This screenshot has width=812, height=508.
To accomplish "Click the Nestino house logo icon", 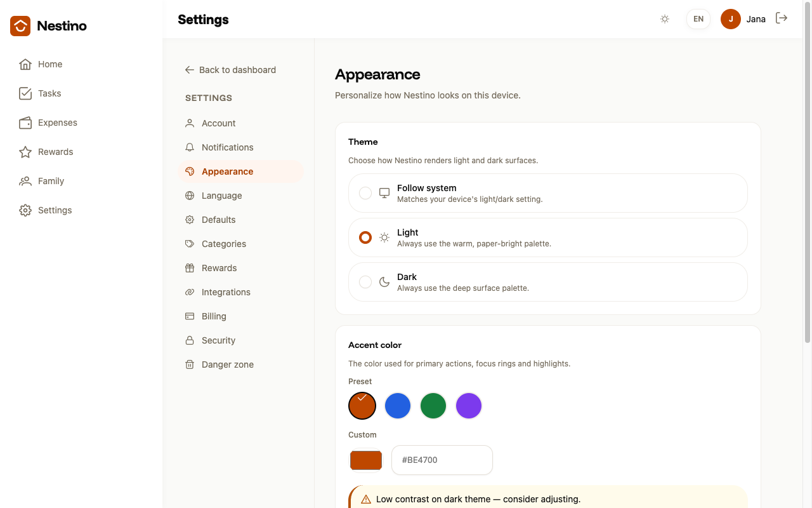I will pos(20,26).
